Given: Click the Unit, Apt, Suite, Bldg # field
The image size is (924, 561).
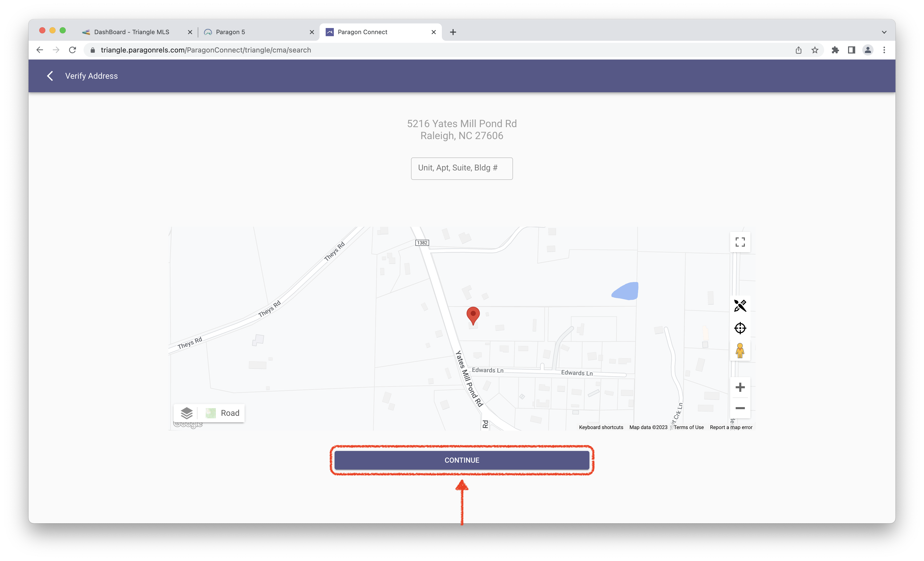Looking at the screenshot, I should (462, 168).
